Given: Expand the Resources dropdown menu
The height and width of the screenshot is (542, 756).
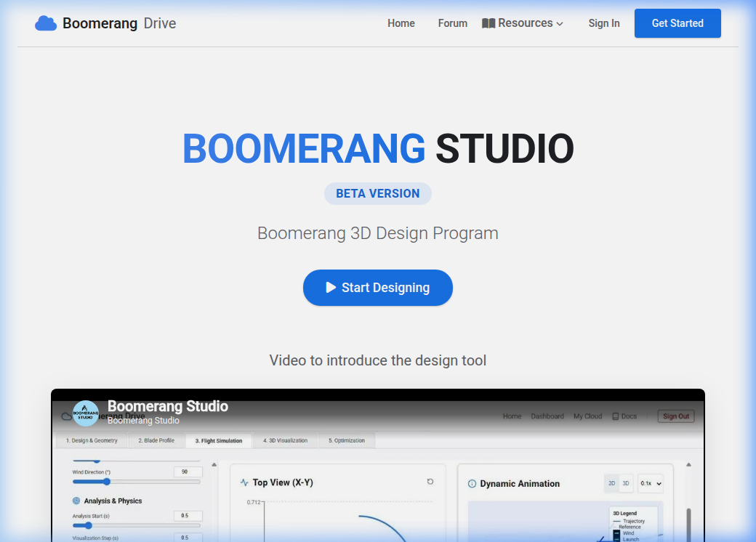Looking at the screenshot, I should tap(523, 23).
